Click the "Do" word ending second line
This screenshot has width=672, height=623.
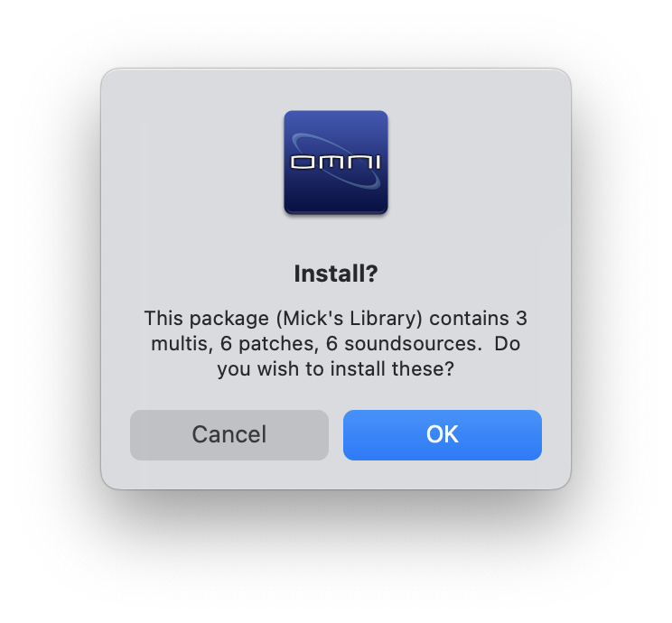point(508,344)
